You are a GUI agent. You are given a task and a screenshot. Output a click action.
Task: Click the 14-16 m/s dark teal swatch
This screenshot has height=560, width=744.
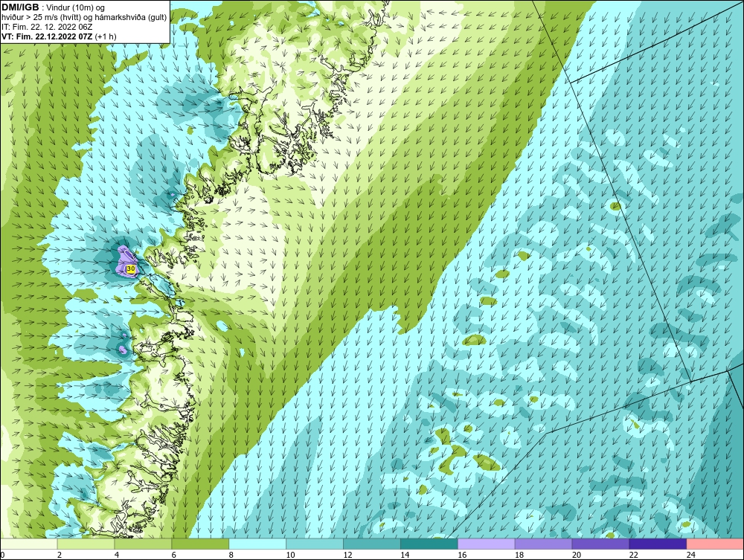(429, 544)
